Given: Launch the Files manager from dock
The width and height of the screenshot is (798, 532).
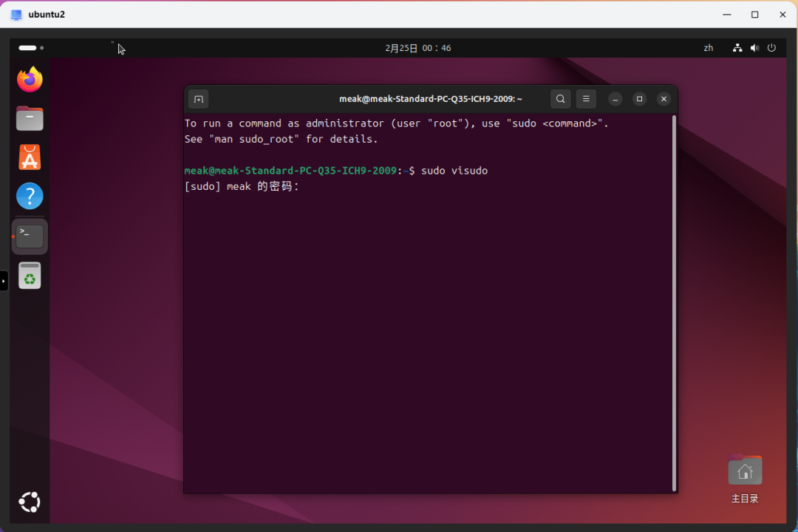Looking at the screenshot, I should pyautogui.click(x=30, y=118).
